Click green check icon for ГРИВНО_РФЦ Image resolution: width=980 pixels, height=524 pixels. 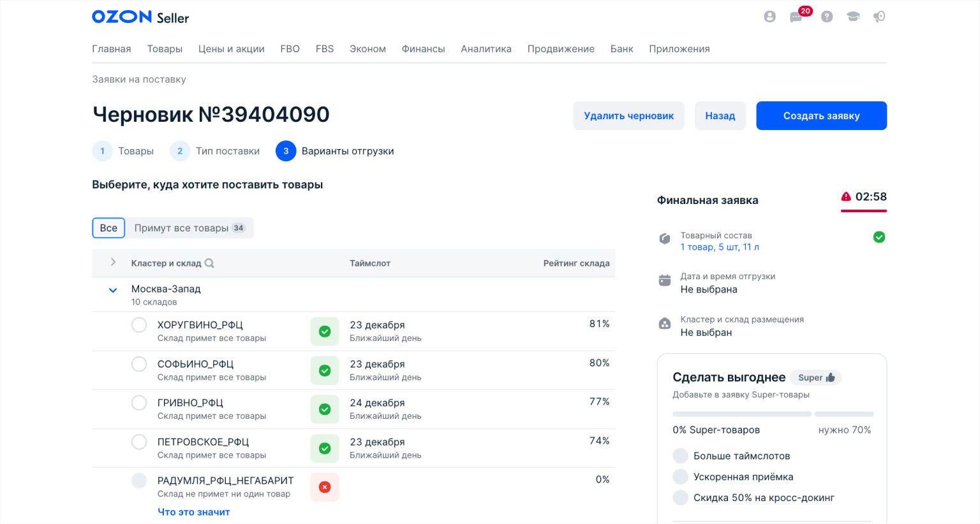(325, 409)
